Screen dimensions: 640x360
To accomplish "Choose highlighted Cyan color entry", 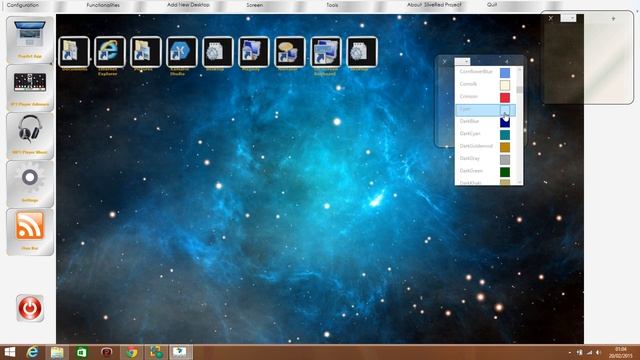I will (485, 109).
